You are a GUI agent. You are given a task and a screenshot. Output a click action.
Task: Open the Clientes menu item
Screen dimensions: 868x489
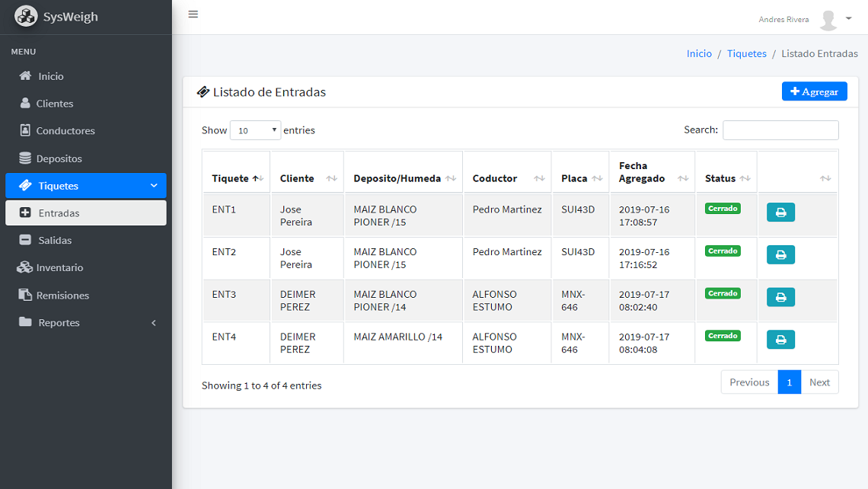coord(55,104)
